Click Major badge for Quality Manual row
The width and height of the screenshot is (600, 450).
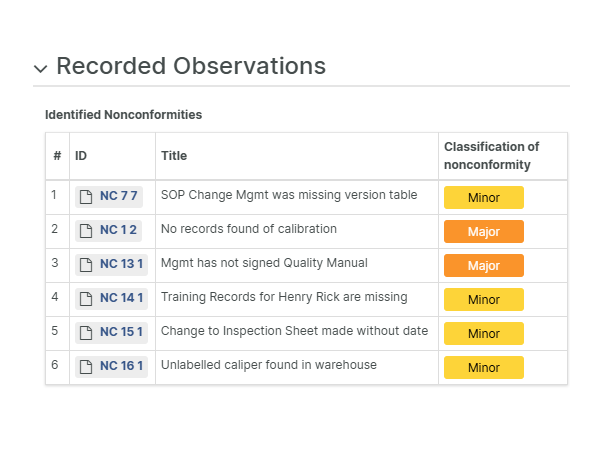point(483,265)
